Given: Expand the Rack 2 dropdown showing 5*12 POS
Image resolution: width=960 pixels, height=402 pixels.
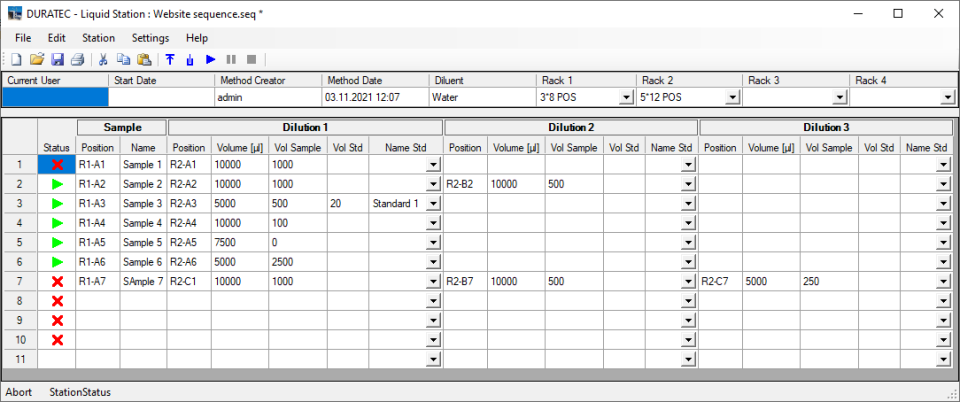Looking at the screenshot, I should coord(732,97).
